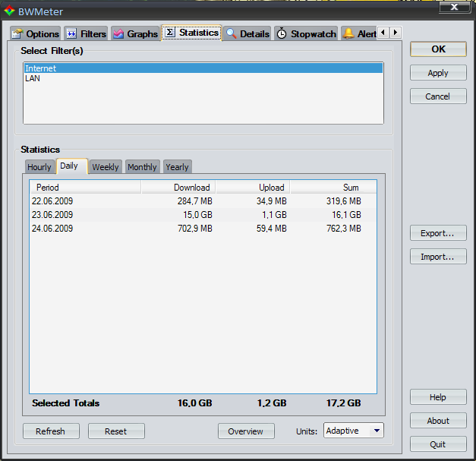Click the 762,3 MB sum value
This screenshot has width=476, height=461.
pos(344,229)
